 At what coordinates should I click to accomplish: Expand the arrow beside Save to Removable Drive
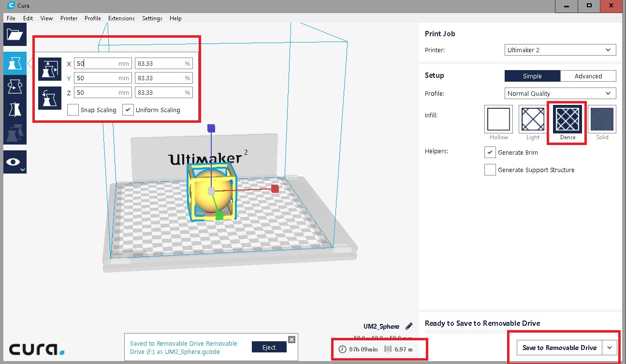pyautogui.click(x=610, y=348)
